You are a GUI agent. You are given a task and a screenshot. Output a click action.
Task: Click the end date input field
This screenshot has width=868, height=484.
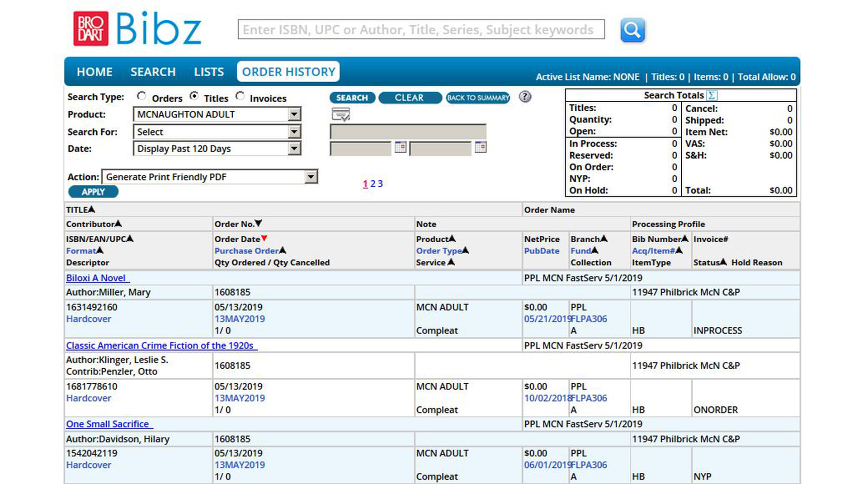click(441, 149)
